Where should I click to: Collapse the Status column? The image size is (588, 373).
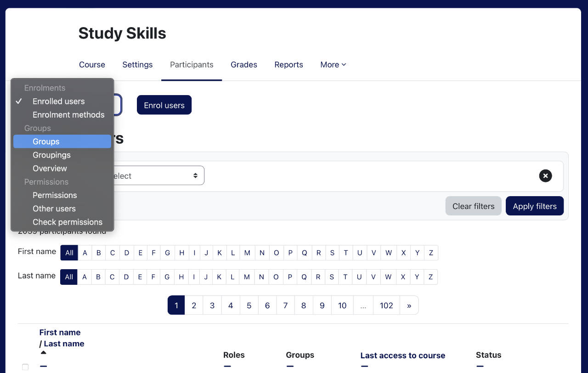[x=480, y=366]
